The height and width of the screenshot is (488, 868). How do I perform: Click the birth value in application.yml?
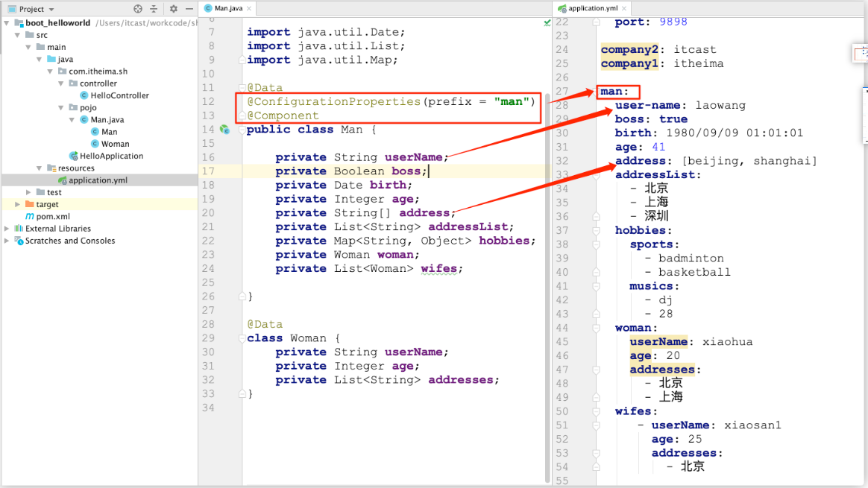[x=734, y=133]
